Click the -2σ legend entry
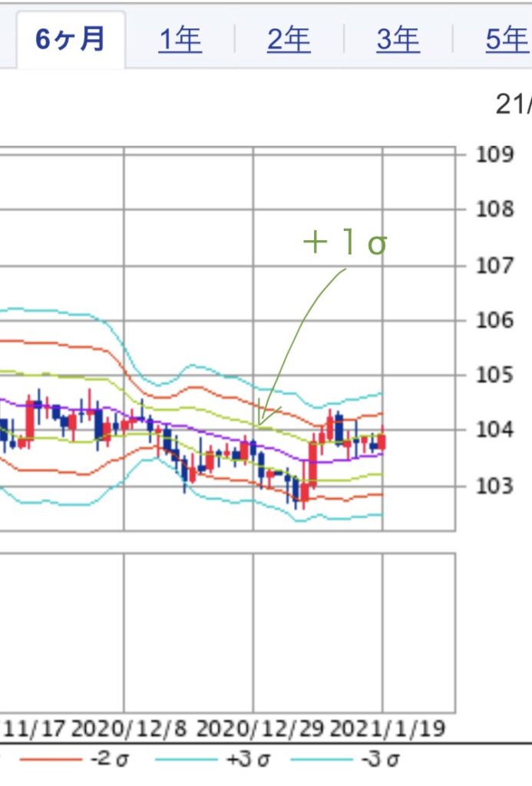 109,759
